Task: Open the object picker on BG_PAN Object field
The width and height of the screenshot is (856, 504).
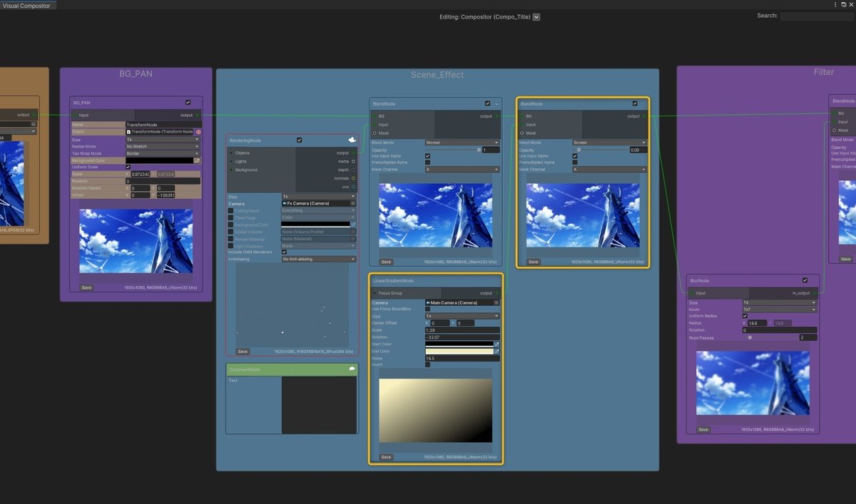Action: [x=198, y=132]
